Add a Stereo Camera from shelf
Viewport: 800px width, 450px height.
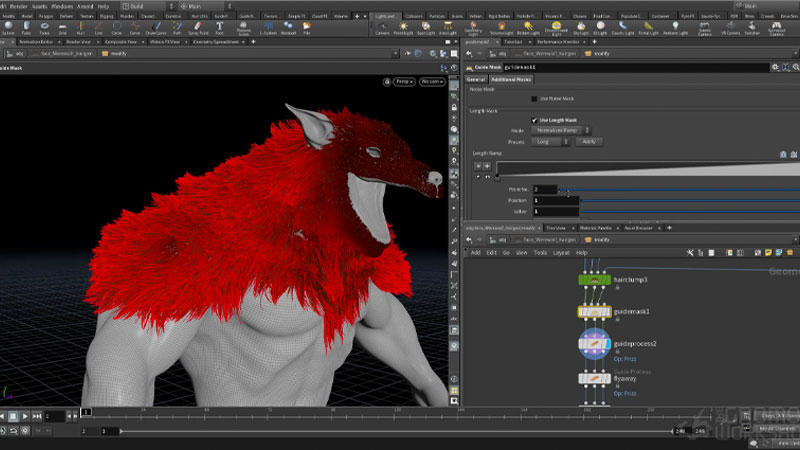[705, 28]
